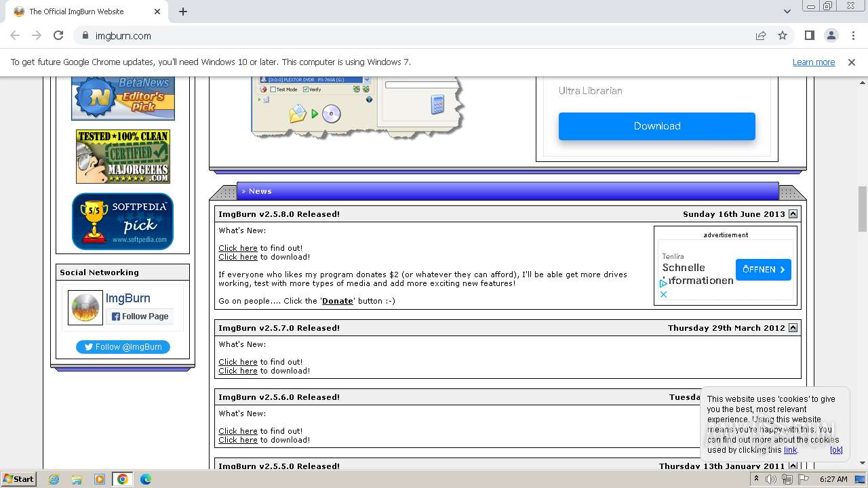
Task: Open the Chrome three-dot menu
Action: click(x=852, y=36)
